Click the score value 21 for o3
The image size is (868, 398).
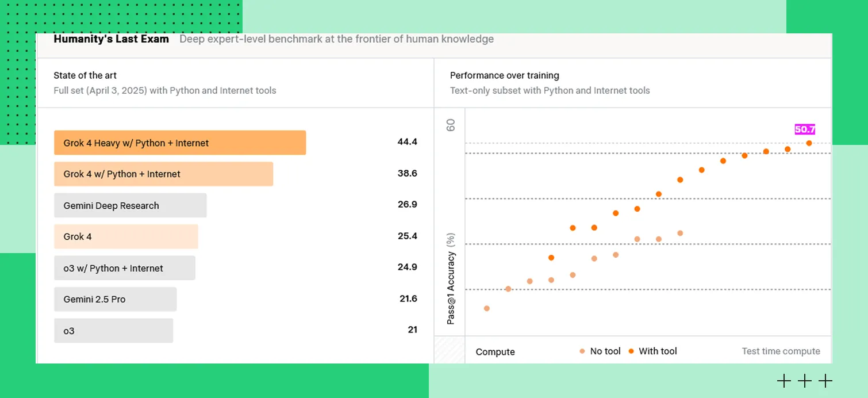click(x=412, y=330)
